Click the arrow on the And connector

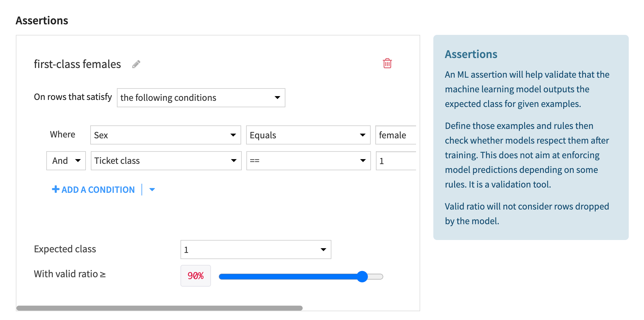78,161
